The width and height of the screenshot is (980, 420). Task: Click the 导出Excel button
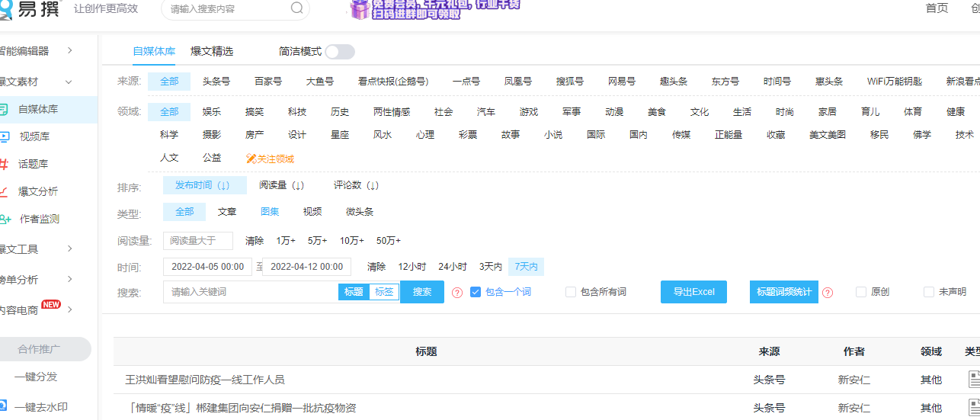(x=693, y=292)
